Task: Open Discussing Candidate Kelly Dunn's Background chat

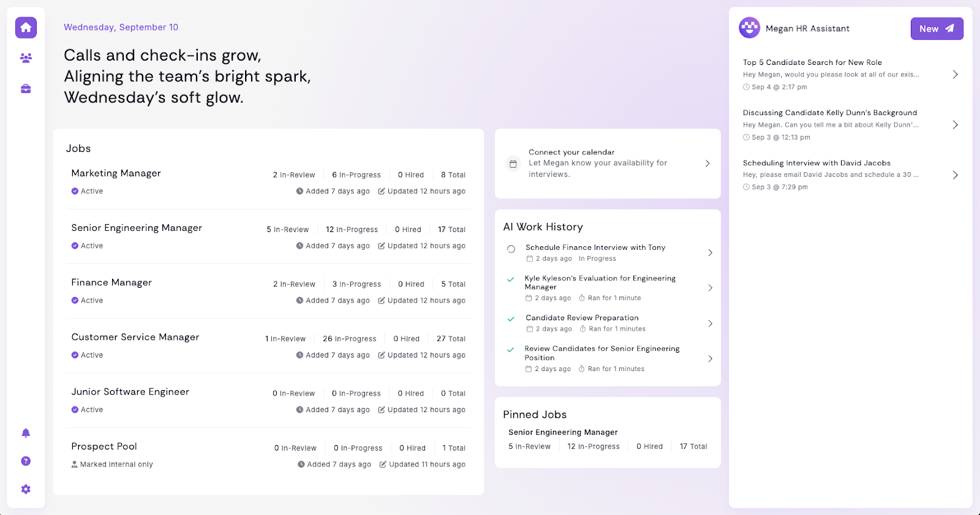Action: coord(829,113)
